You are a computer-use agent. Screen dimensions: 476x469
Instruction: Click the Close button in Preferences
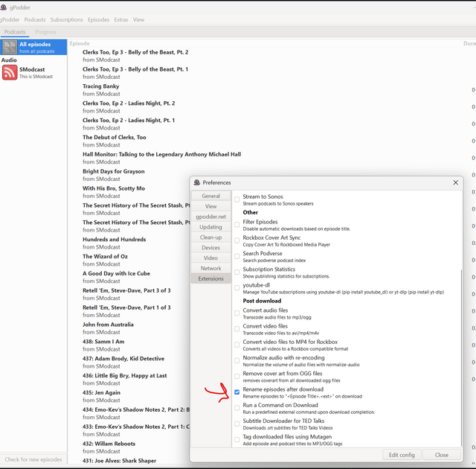coord(441,455)
